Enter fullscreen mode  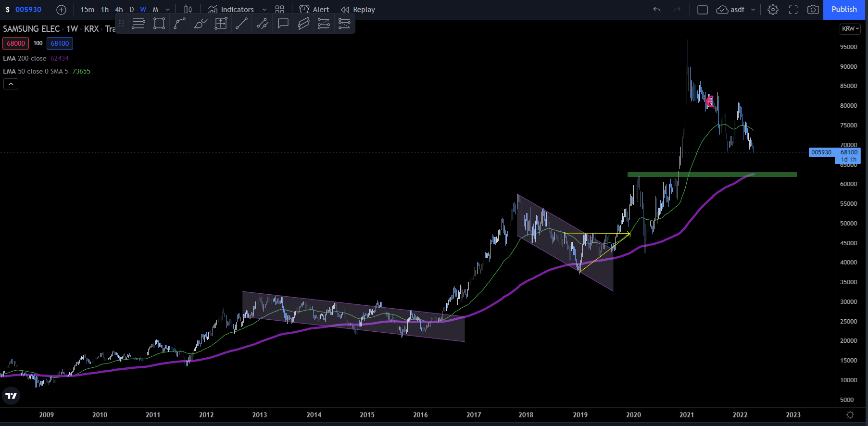click(x=793, y=10)
